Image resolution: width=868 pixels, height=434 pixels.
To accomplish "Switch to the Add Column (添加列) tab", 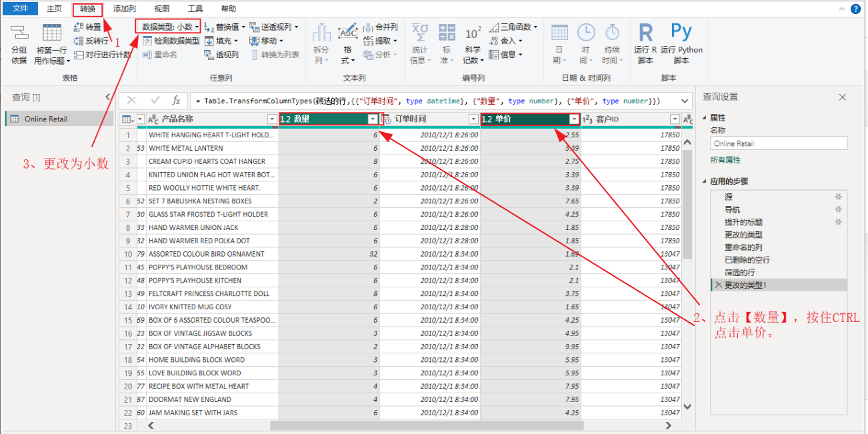I will (125, 9).
